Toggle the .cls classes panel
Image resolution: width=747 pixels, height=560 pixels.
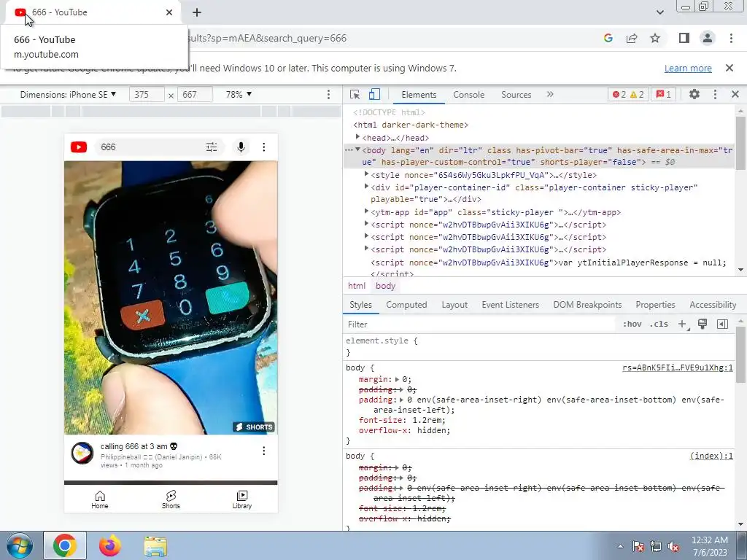[659, 324]
